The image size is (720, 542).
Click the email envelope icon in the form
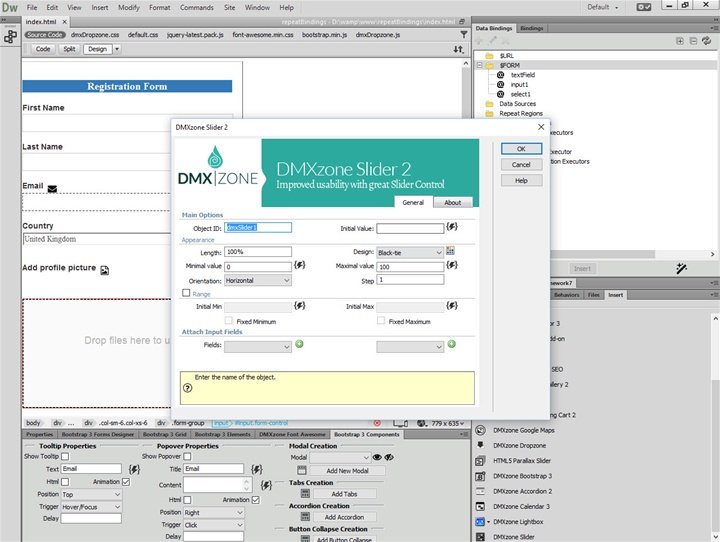tap(52, 189)
